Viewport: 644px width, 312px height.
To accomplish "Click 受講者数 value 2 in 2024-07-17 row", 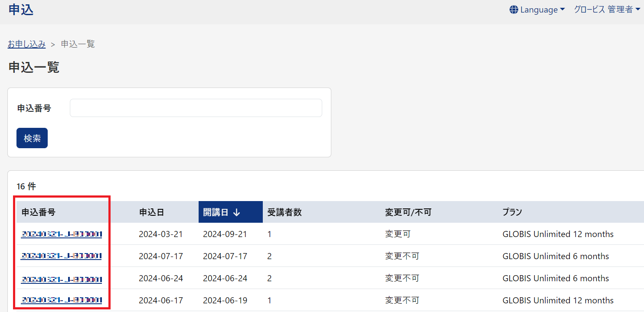I will 269,256.
